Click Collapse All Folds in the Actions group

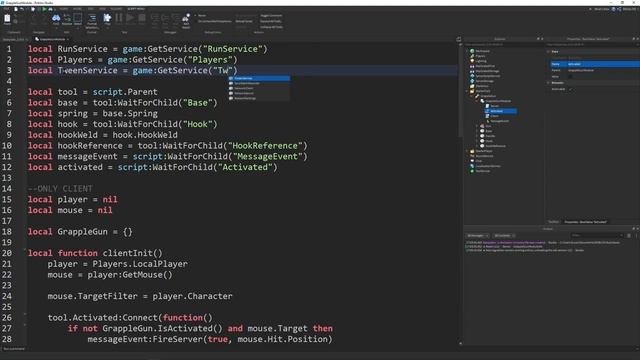coord(271,27)
